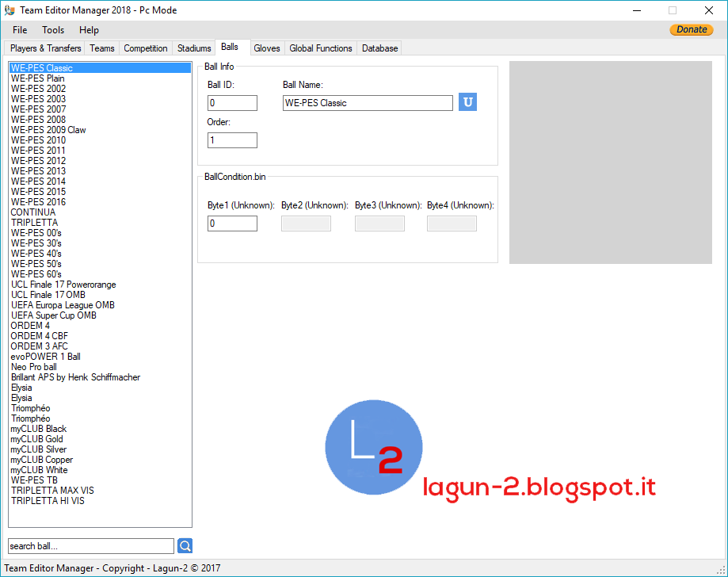The height and width of the screenshot is (577, 728).
Task: Select myCLUB Silver ball
Action: (101, 449)
